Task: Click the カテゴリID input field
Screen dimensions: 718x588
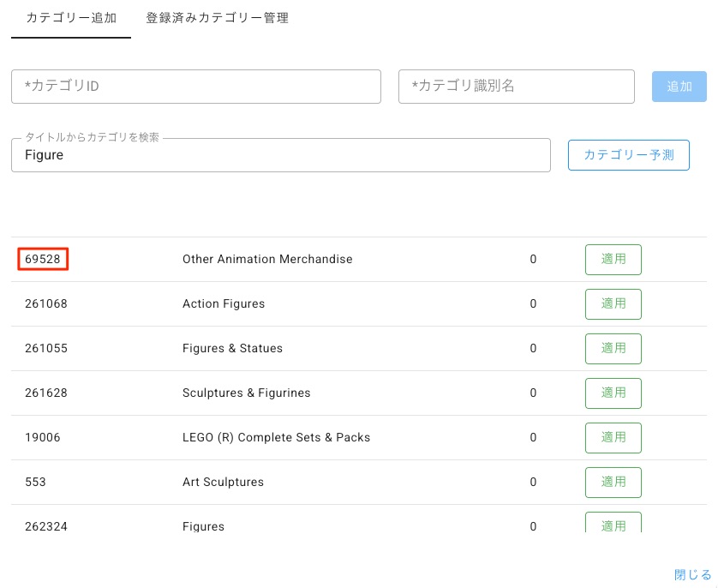Action: [195, 87]
